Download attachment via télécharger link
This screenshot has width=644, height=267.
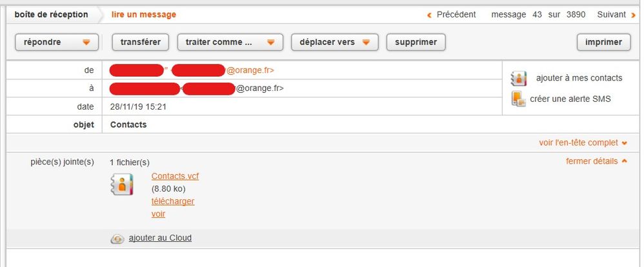pos(172,201)
